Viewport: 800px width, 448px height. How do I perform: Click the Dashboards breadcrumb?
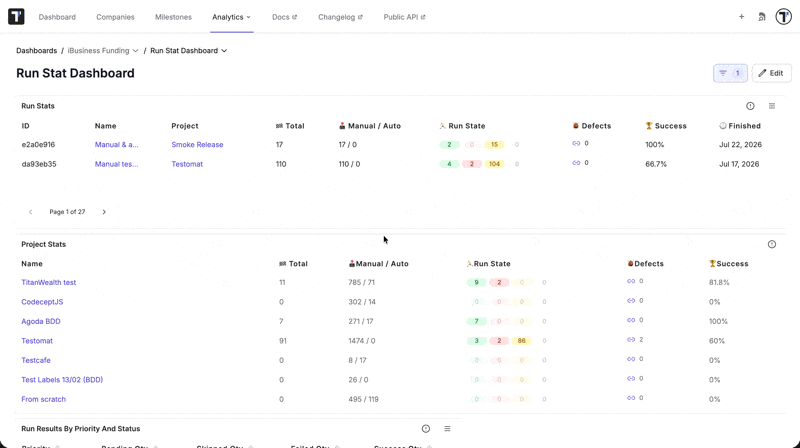coord(37,51)
